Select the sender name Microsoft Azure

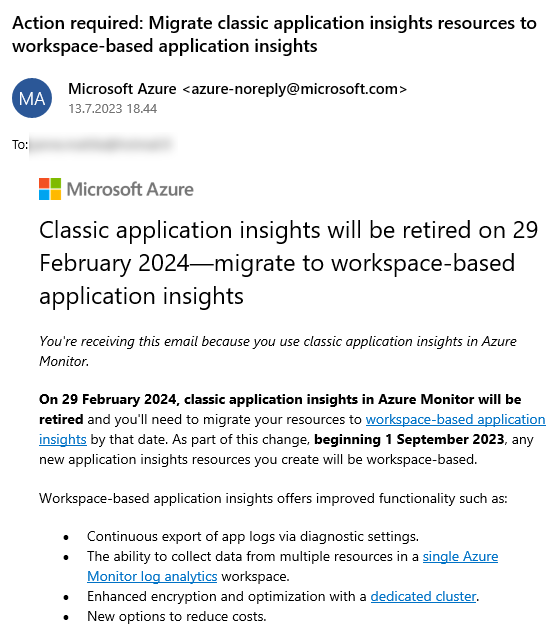pyautogui.click(x=122, y=89)
